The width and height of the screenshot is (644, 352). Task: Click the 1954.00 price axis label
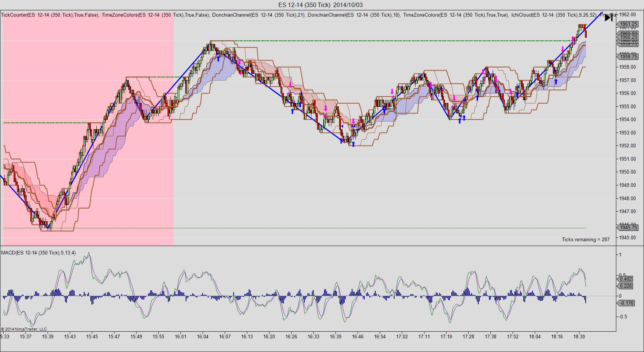[628, 120]
